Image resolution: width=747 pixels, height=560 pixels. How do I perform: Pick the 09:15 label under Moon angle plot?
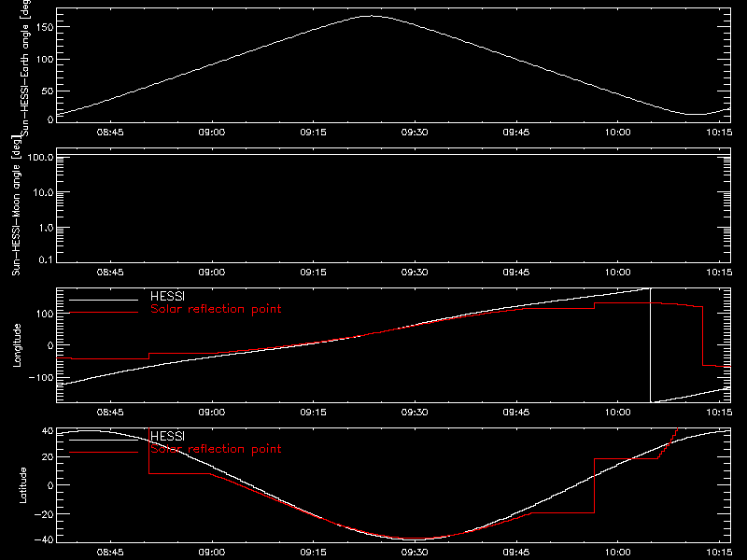pyautogui.click(x=313, y=273)
